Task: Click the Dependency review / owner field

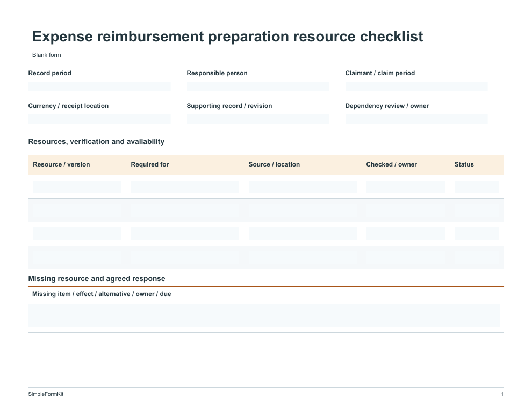Action: (x=416, y=119)
